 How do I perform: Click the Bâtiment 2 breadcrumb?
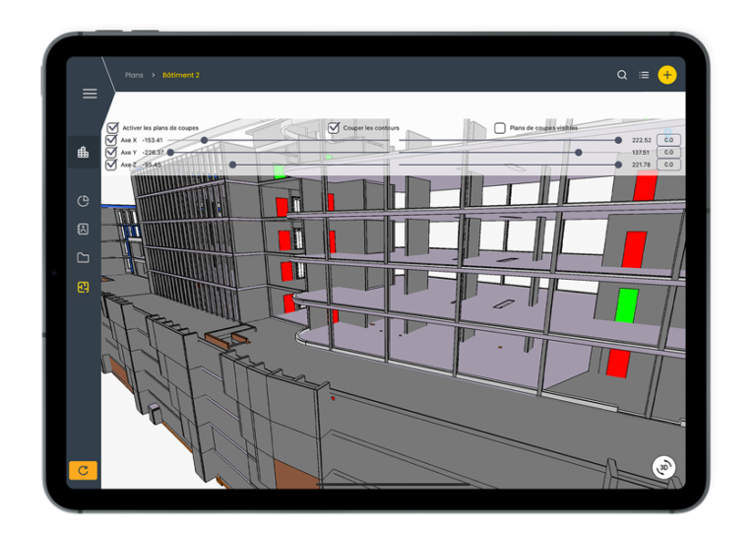point(181,75)
